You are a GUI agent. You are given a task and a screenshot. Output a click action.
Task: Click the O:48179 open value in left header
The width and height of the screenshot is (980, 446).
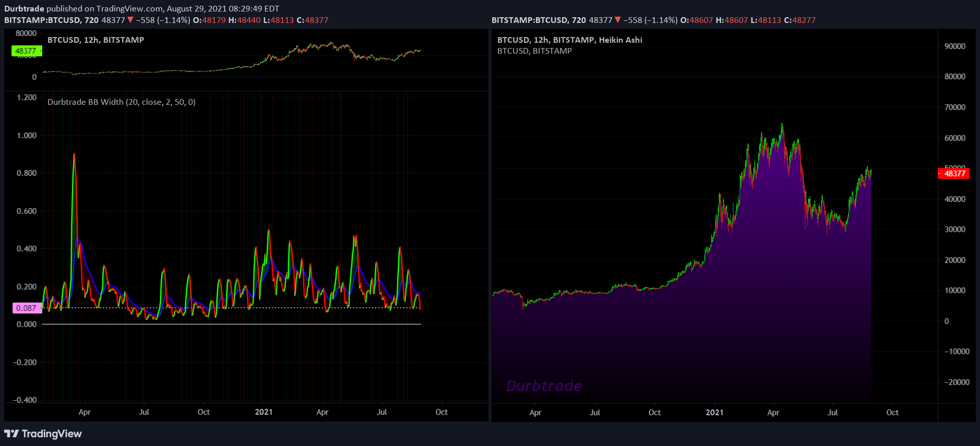(x=209, y=20)
